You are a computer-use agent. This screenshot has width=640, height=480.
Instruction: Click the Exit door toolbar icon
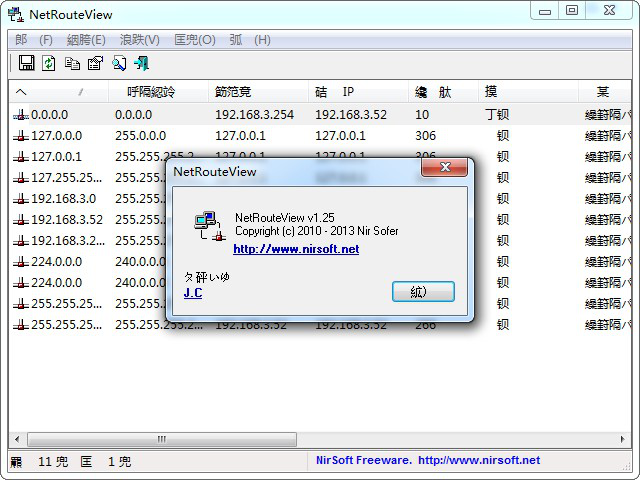pyautogui.click(x=142, y=63)
